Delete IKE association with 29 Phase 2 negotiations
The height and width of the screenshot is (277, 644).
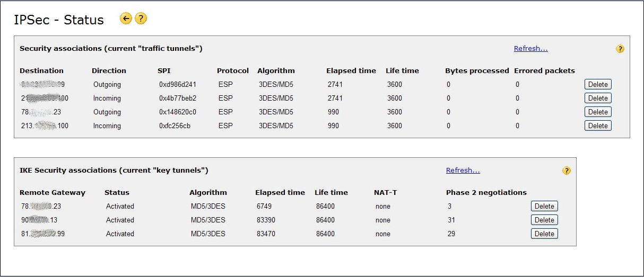pyautogui.click(x=544, y=234)
